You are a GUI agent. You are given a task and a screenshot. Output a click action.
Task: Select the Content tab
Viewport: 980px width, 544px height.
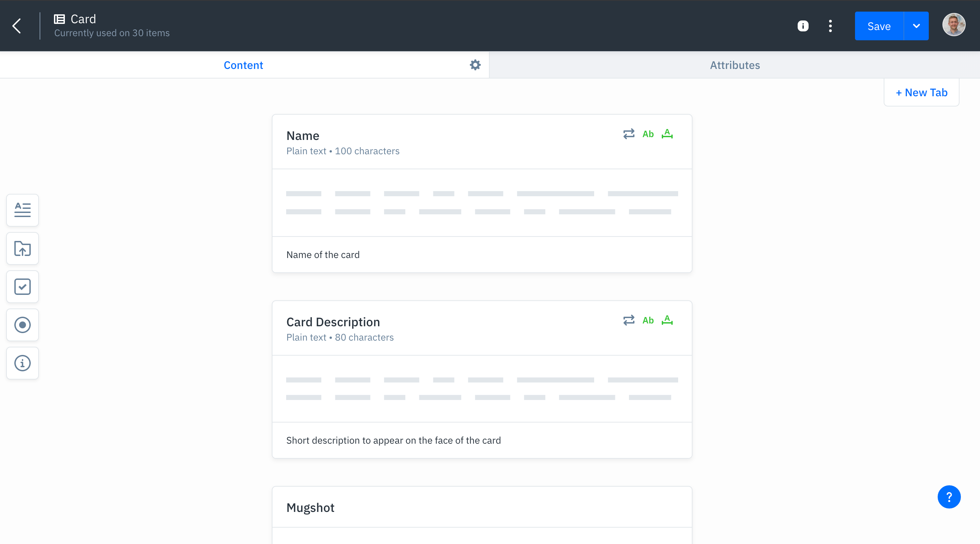pos(243,65)
